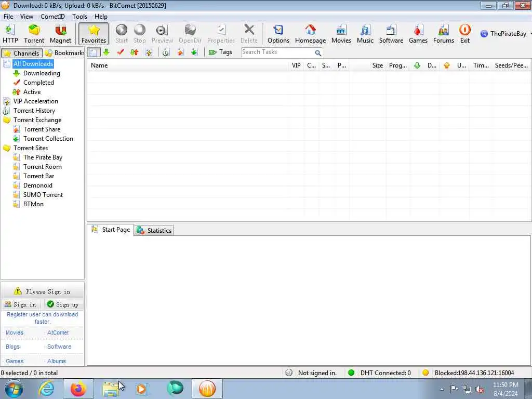
Task: Click torrent share filter icon
Action: pos(180,52)
